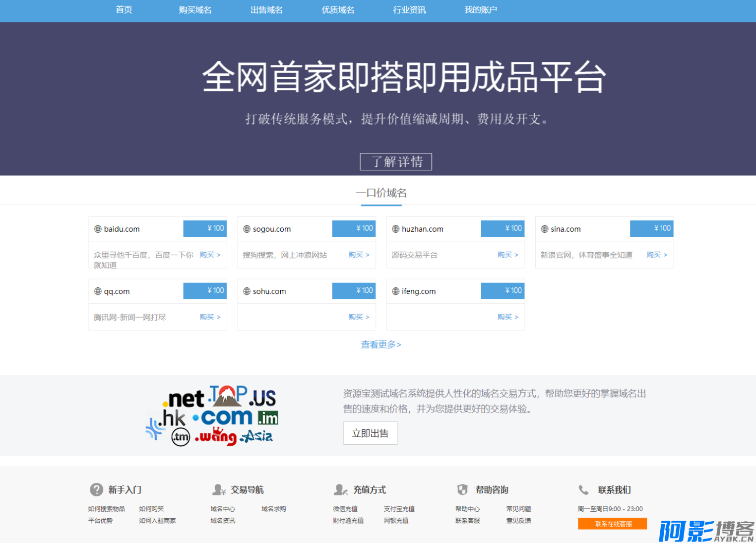Click 购买 > for ifeng.com

point(508,317)
